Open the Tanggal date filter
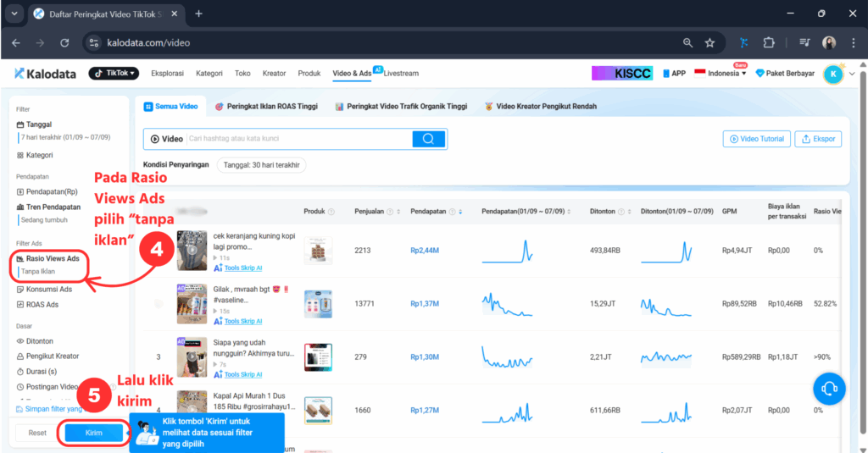 (x=34, y=124)
